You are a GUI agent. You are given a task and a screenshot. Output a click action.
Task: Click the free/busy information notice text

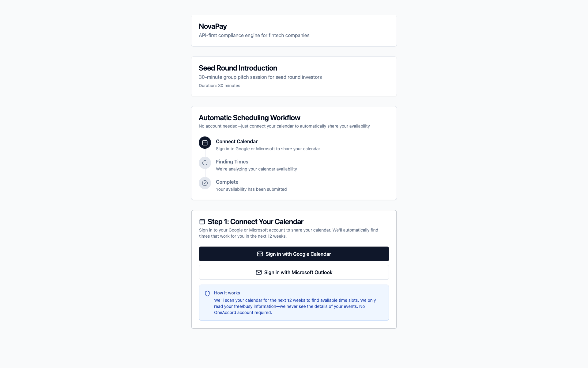[295, 306]
